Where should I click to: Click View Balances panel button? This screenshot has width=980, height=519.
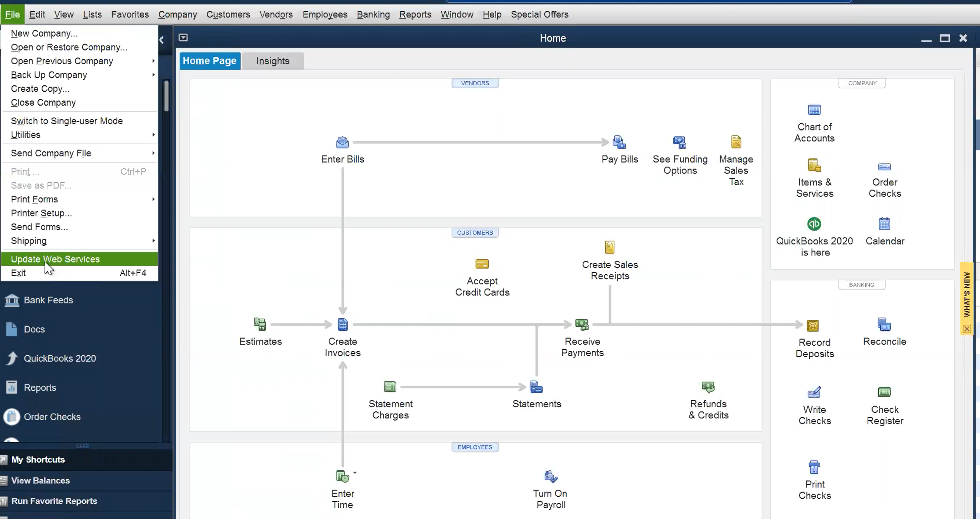[x=86, y=480]
